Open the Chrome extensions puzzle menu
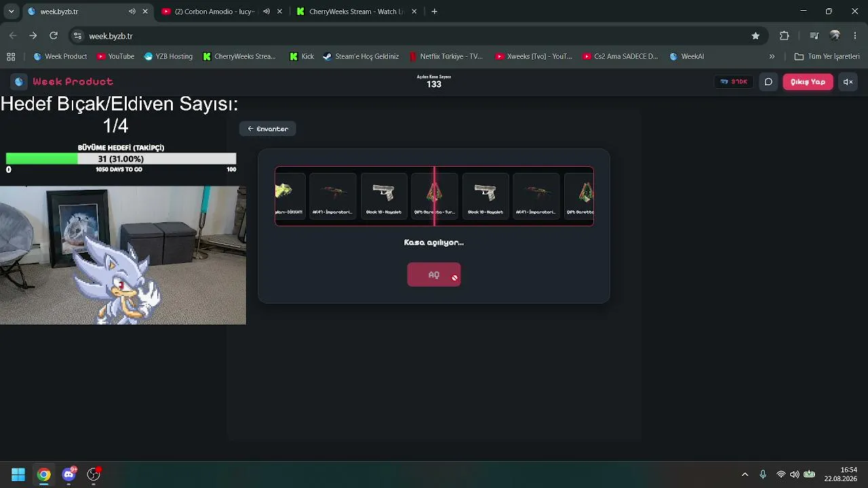Viewport: 868px width, 488px height. point(785,36)
